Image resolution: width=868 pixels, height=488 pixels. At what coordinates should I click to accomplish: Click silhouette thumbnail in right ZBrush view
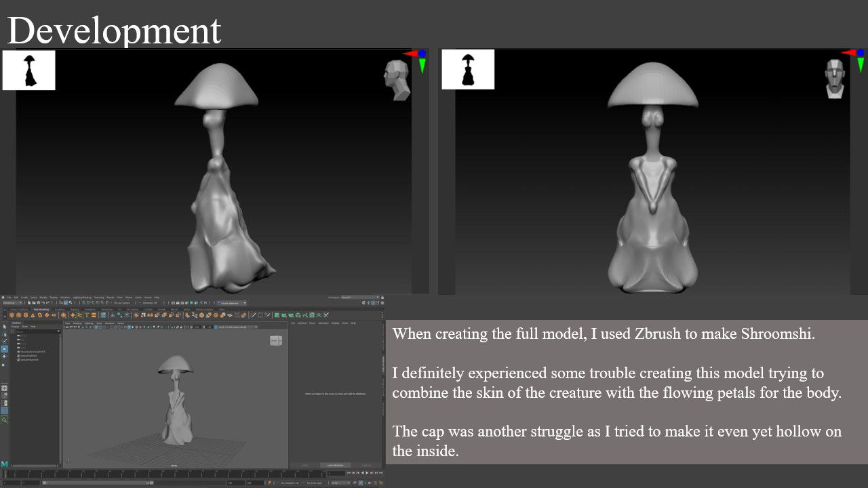click(x=468, y=69)
